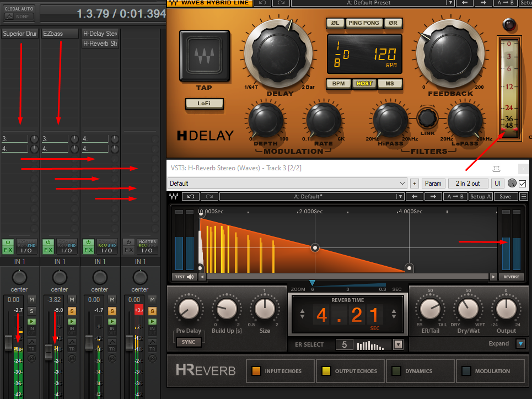The image size is (532, 399).
Task: Toggle right phase ØR in H-Delay
Action: point(393,23)
